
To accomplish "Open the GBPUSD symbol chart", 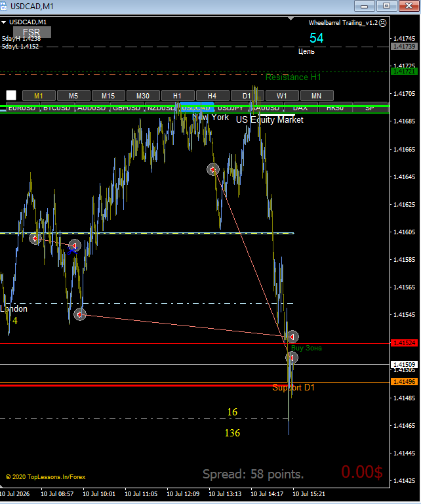I will [127, 108].
